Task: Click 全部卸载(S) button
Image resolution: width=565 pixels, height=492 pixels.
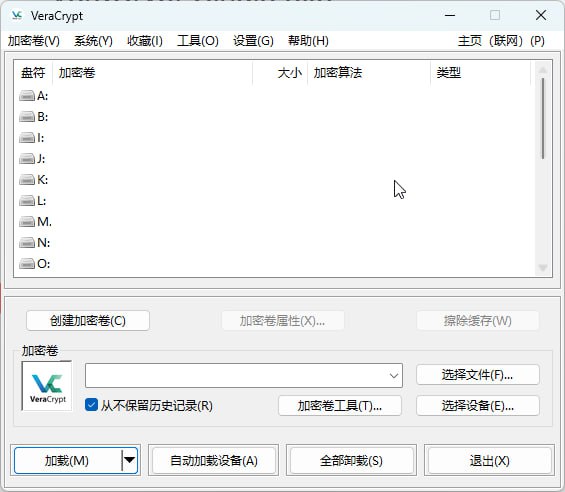Action: coord(351,460)
